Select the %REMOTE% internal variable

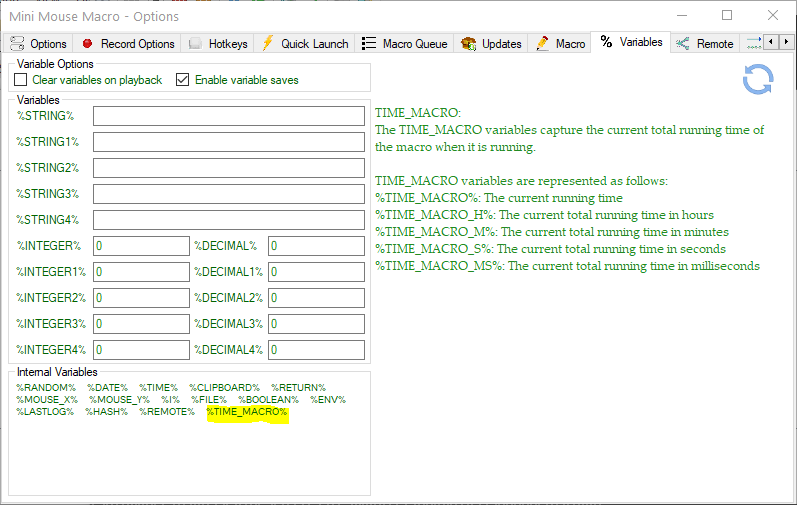(x=167, y=412)
